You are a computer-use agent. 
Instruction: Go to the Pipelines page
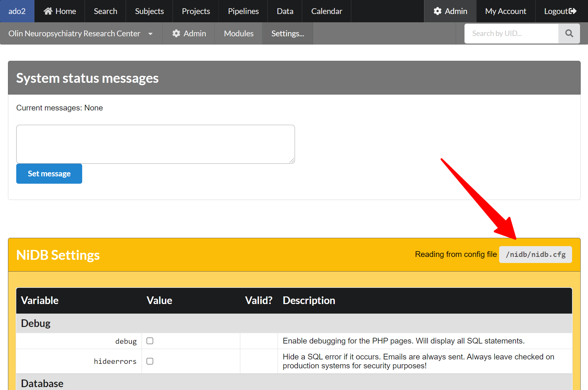[x=243, y=11]
